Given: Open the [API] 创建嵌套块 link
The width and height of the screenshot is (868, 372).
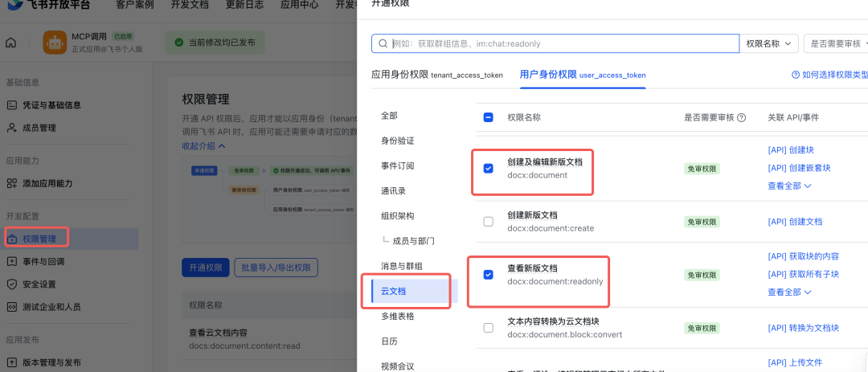Looking at the screenshot, I should (799, 168).
